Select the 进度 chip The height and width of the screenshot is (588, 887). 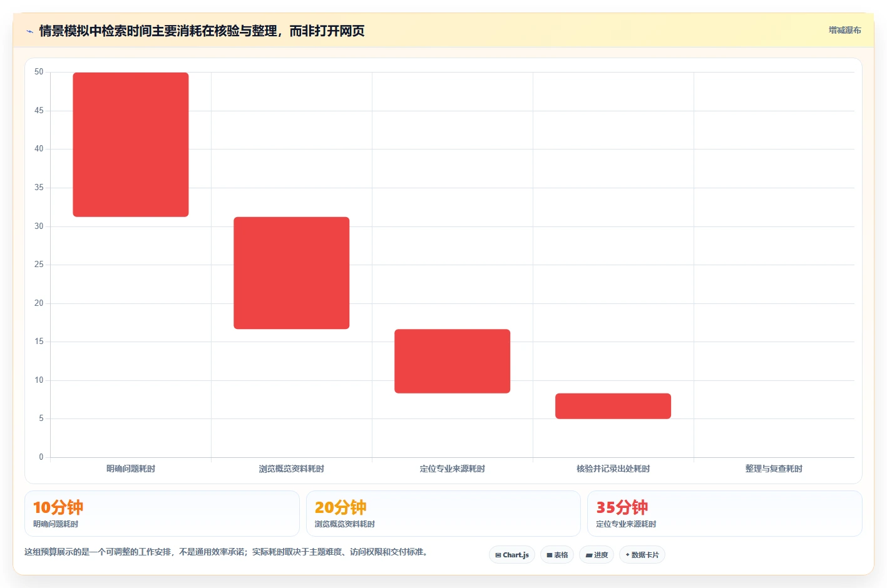597,555
